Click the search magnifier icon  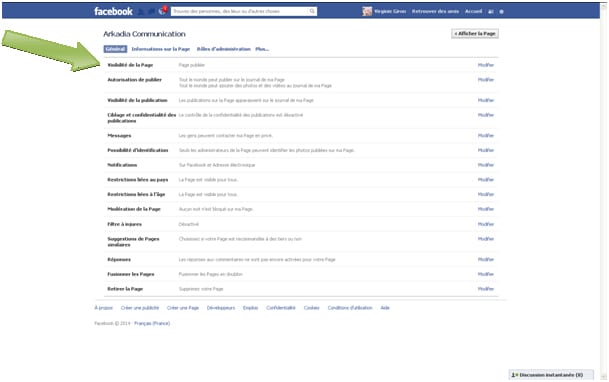point(312,11)
